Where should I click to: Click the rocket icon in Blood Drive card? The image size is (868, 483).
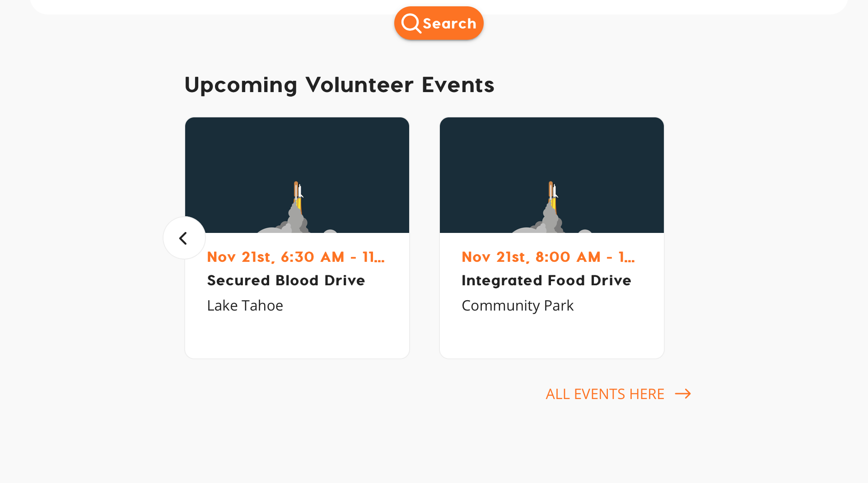[x=298, y=194]
